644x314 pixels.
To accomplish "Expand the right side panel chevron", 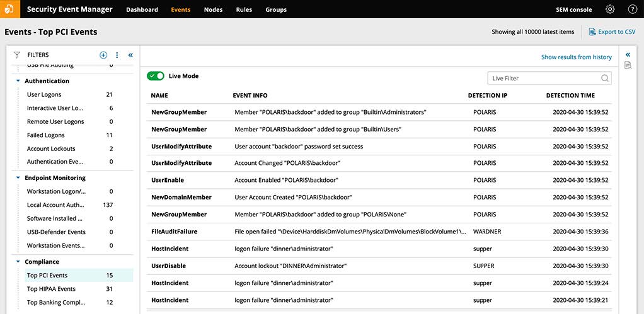I will tap(628, 55).
